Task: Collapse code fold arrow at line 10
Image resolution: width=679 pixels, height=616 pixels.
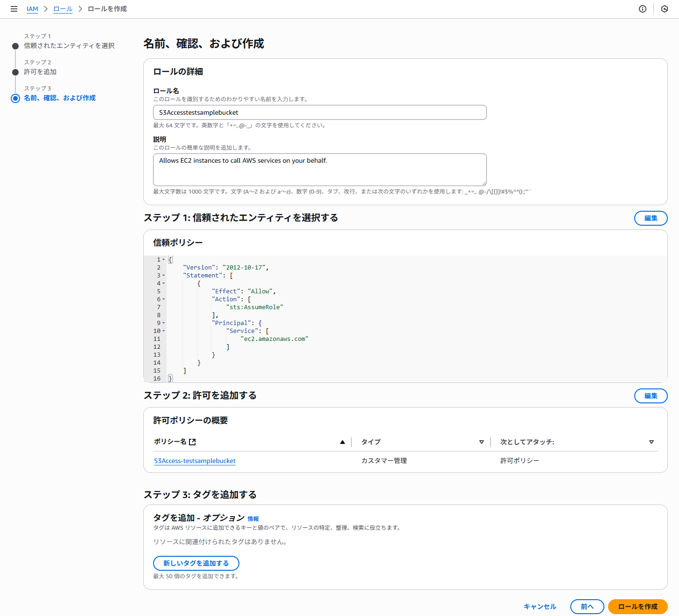Action: (x=164, y=331)
